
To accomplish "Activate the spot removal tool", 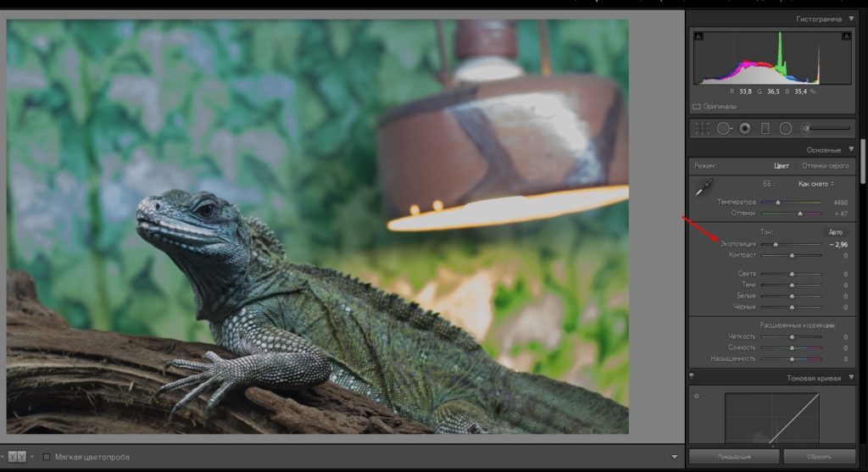I will tap(724, 129).
